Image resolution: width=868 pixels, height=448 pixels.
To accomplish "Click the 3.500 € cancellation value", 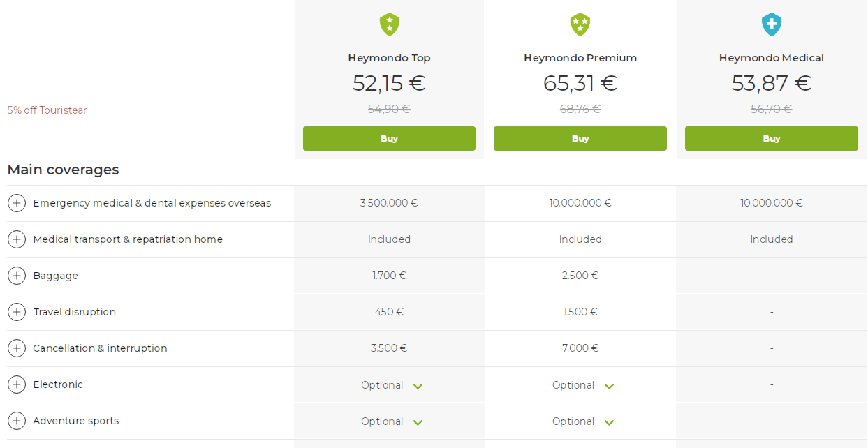I will [389, 348].
